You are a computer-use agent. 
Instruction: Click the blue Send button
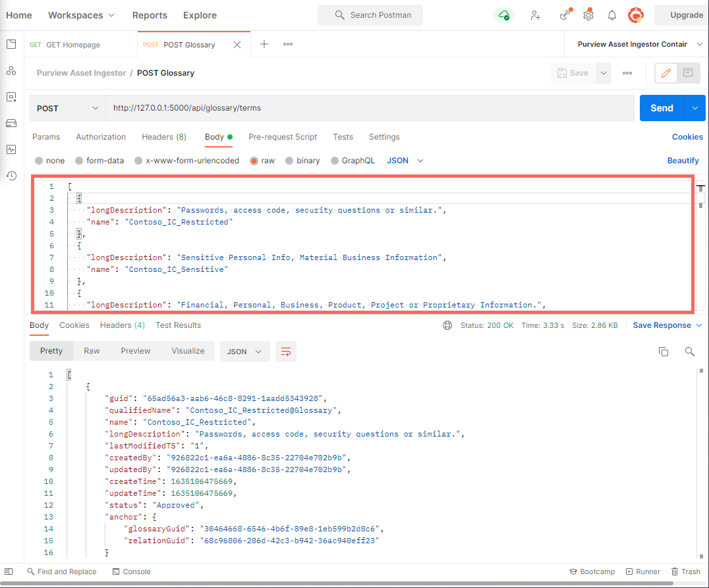point(662,108)
